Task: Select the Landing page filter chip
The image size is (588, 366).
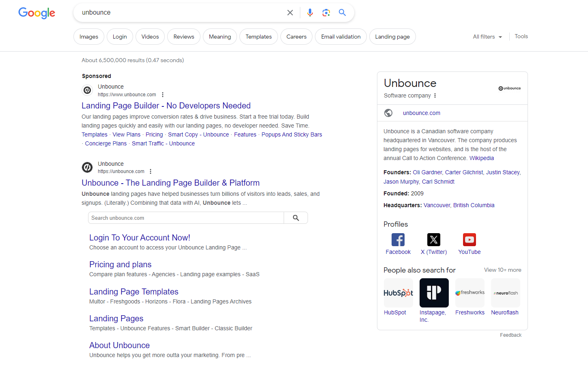Action: (392, 37)
